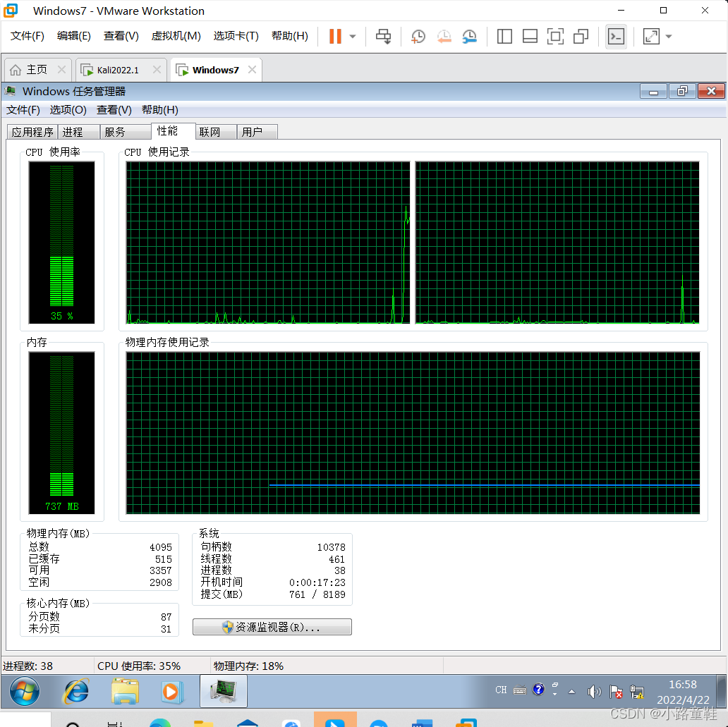
Task: Open Task Manager 文件(F) menu
Action: point(23,110)
